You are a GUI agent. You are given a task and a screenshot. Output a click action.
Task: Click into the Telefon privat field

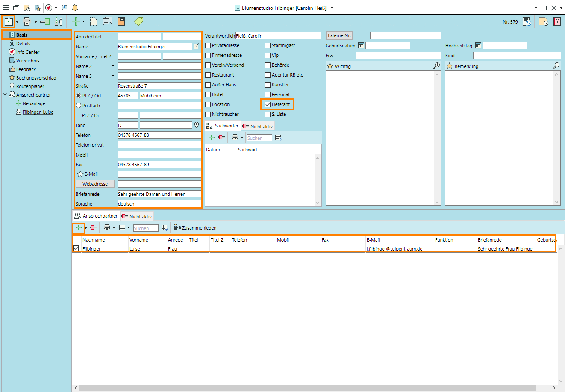[x=159, y=145]
